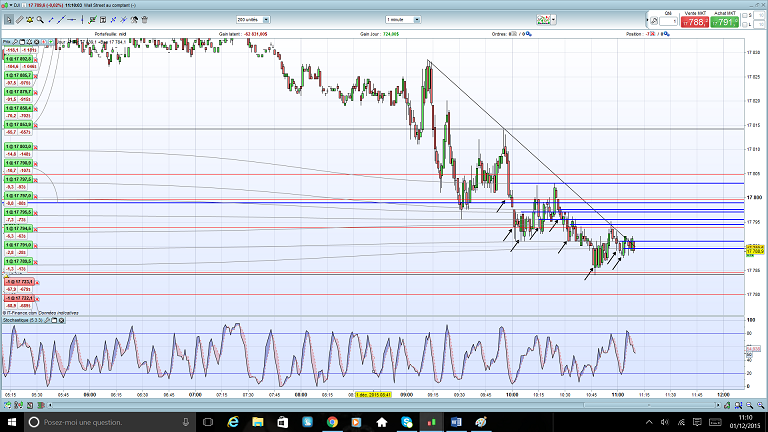
Task: Select the cursor pointer tool
Action: tap(9, 20)
